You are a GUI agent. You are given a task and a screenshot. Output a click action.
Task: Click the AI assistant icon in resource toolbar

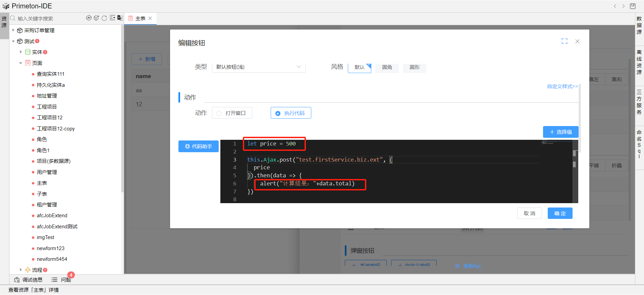[x=89, y=18]
